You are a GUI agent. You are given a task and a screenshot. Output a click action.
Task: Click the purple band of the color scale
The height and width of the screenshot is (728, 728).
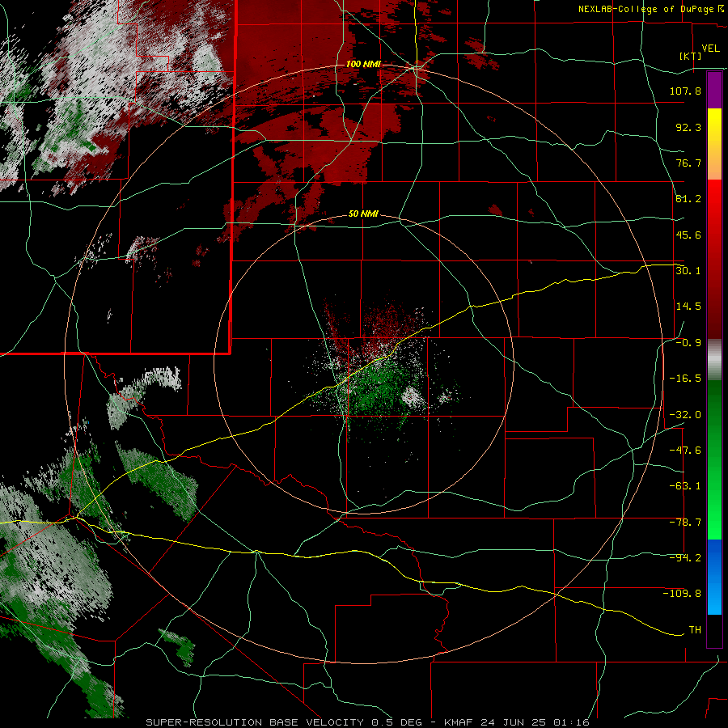click(x=714, y=90)
